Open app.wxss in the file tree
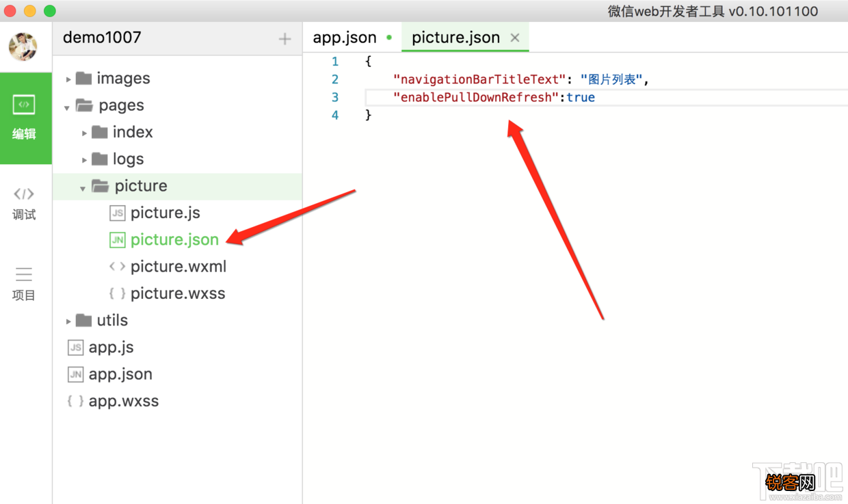848x504 pixels. (123, 401)
